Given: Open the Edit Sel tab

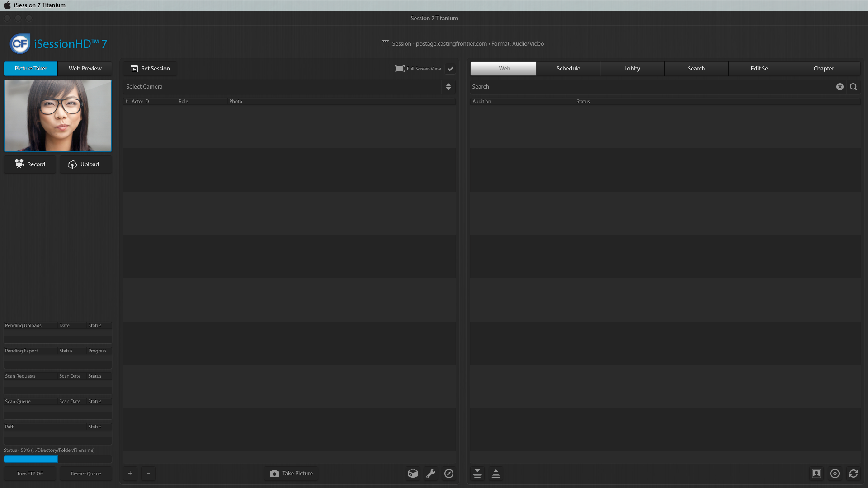Looking at the screenshot, I should click(759, 69).
